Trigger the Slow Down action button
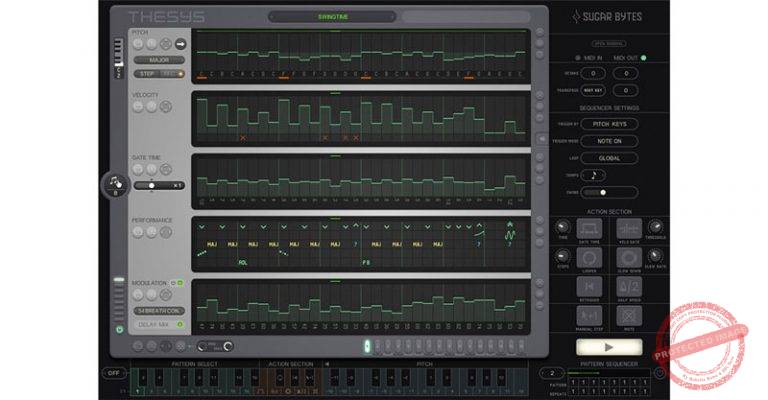The width and height of the screenshot is (768, 400). (629, 258)
